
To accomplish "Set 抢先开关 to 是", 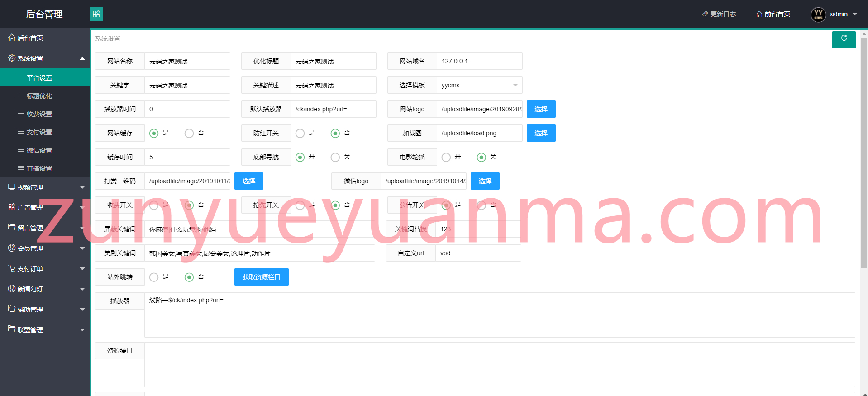I will coord(300,205).
